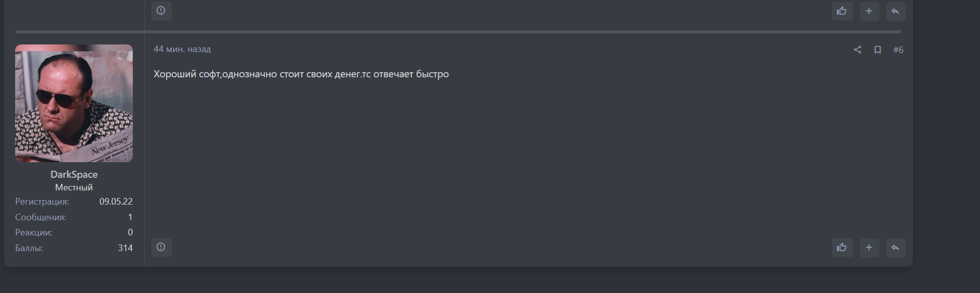Image resolution: width=980 pixels, height=293 pixels.
Task: Share DarkSpace's post #6
Action: (857, 50)
